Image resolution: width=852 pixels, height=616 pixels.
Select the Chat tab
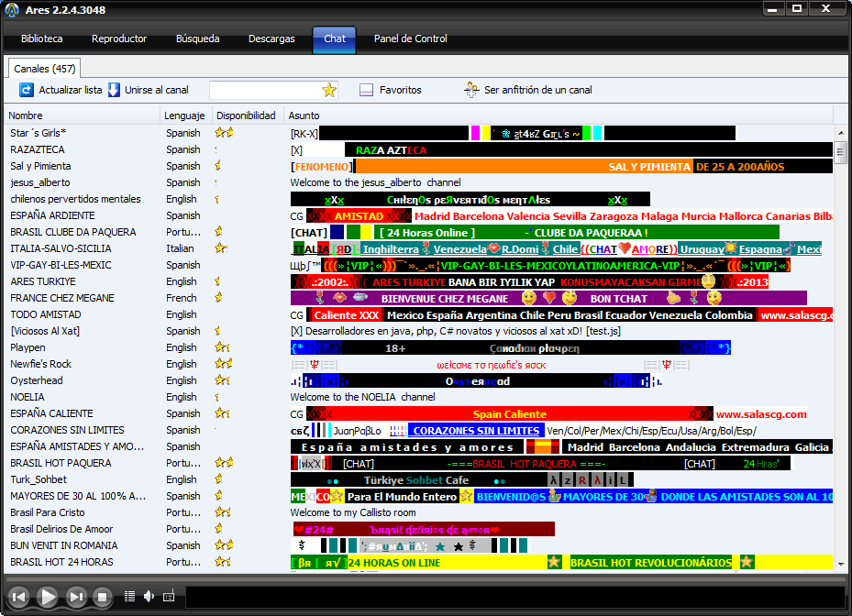[x=335, y=39]
